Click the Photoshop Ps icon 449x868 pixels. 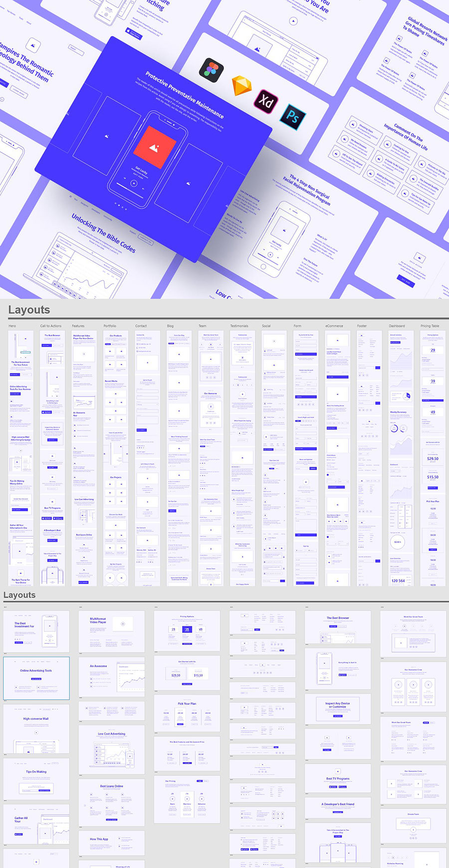click(x=292, y=117)
